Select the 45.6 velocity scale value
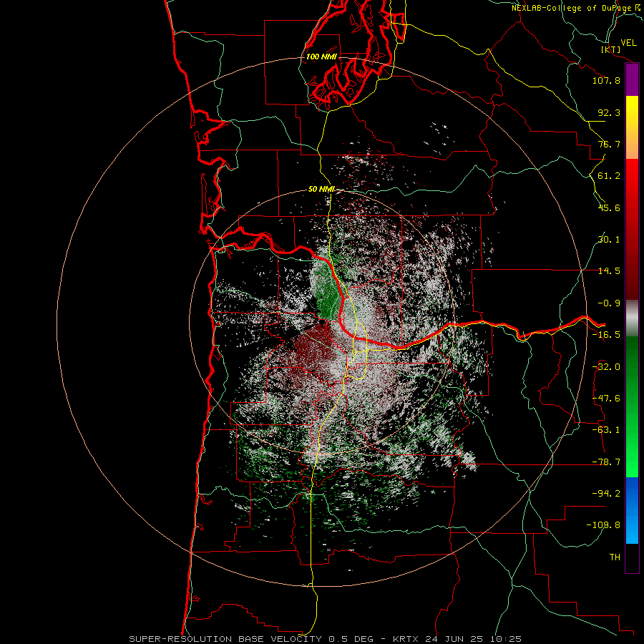Screen dimensions: 644x644 610,208
